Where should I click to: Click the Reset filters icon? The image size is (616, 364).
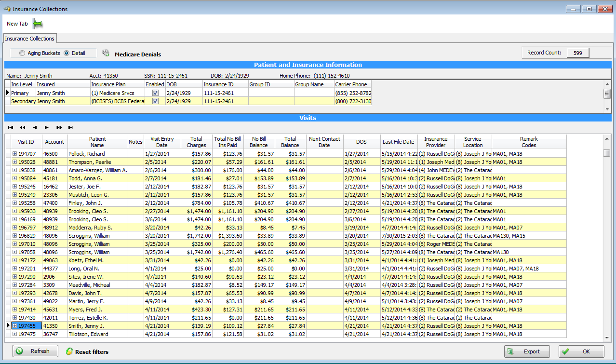(69, 351)
